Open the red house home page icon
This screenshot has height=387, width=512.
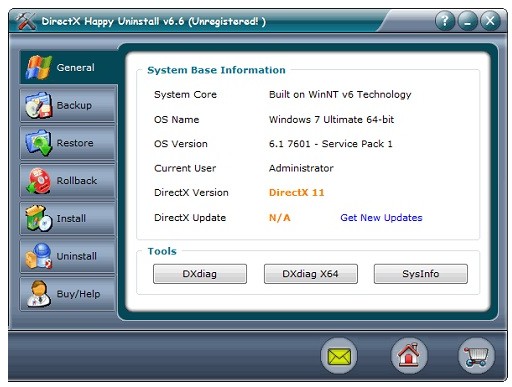pyautogui.click(x=409, y=356)
